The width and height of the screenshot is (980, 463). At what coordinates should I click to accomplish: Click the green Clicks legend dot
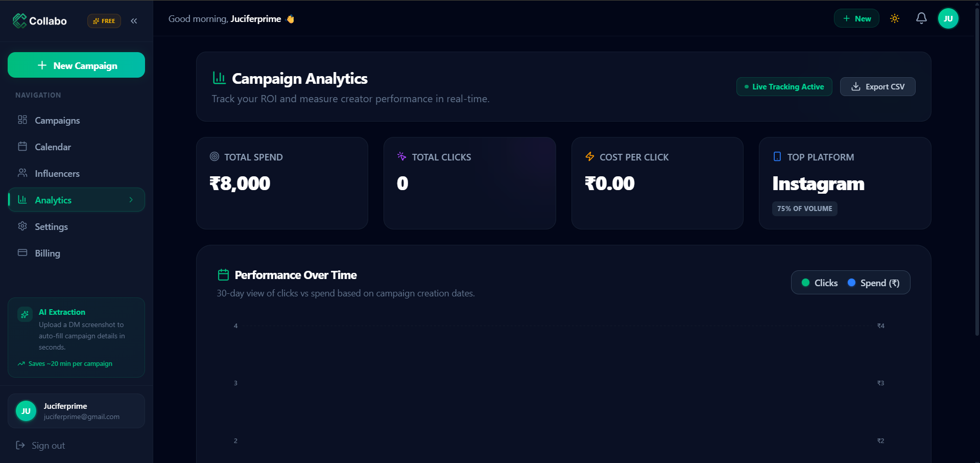(x=805, y=283)
